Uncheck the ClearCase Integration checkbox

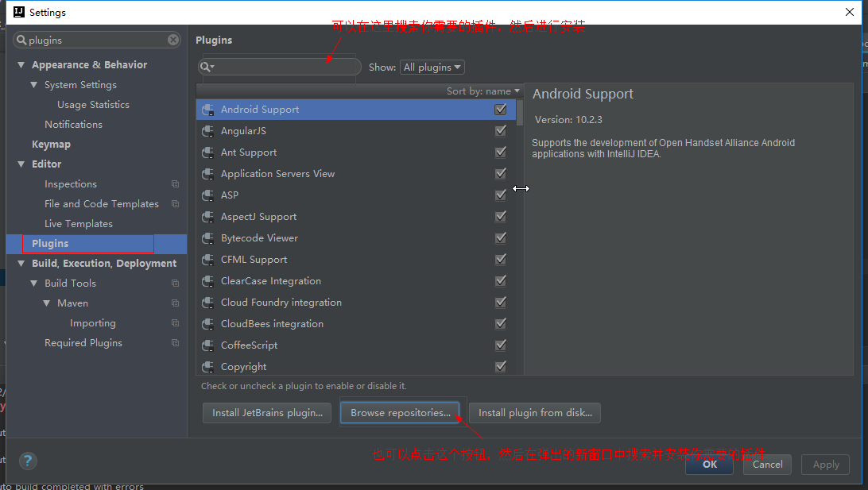(501, 281)
